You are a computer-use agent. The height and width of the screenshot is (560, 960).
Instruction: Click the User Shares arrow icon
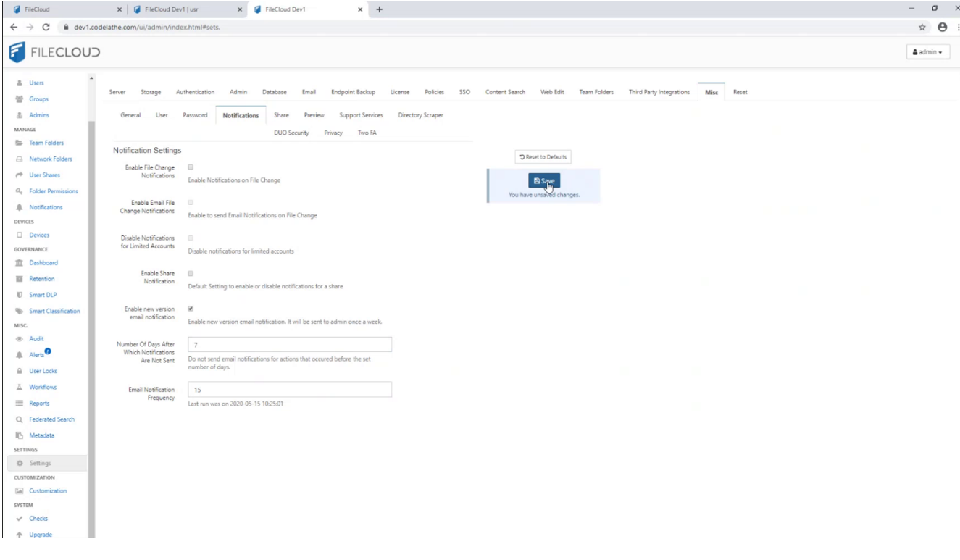click(x=20, y=175)
